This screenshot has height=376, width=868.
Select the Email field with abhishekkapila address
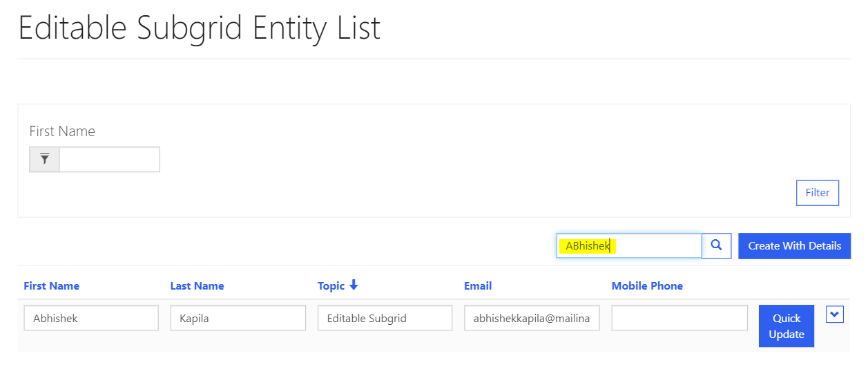tap(532, 318)
